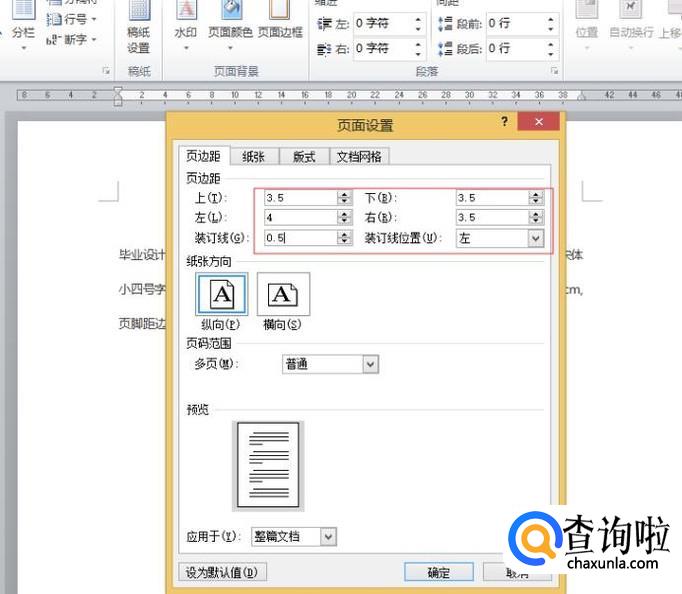Click the 段前 spacing stepper arrows
Image resolution: width=682 pixels, height=594 pixels.
point(551,23)
